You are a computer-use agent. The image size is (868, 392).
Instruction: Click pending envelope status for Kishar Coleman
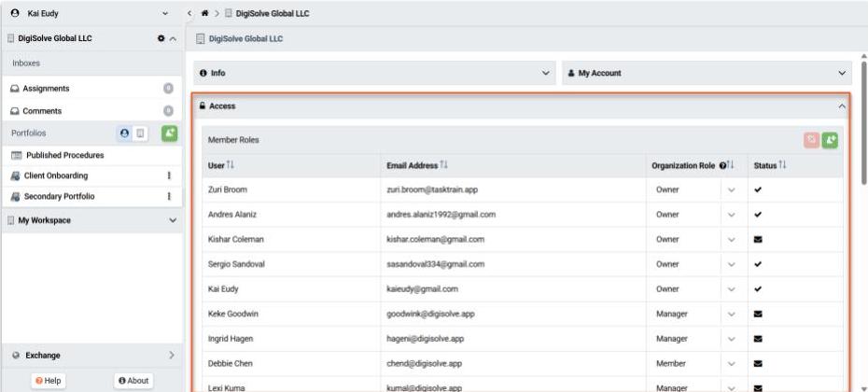pos(758,239)
